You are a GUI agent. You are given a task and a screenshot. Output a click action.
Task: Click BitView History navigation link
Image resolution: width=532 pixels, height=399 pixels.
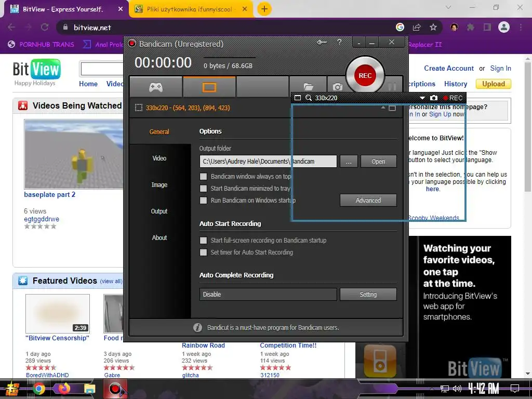(456, 84)
